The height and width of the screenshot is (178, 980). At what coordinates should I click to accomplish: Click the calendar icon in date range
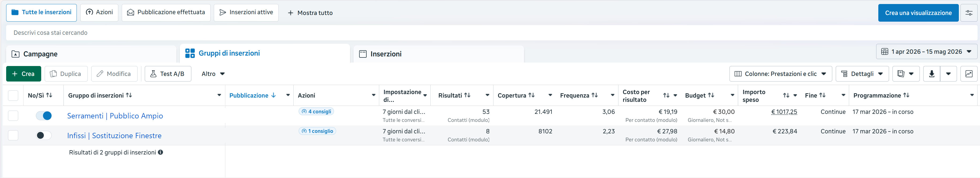[884, 52]
